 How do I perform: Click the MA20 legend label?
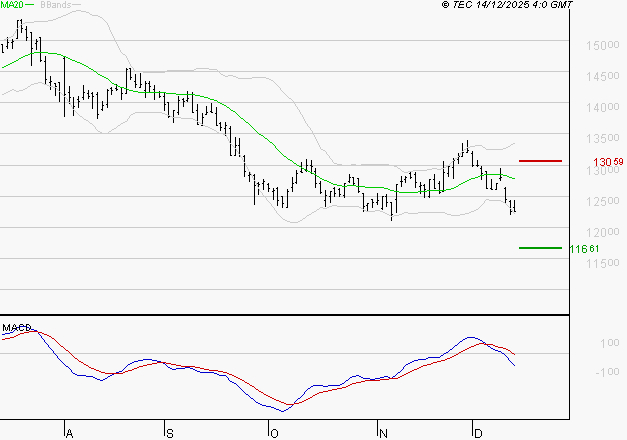coord(12,5)
